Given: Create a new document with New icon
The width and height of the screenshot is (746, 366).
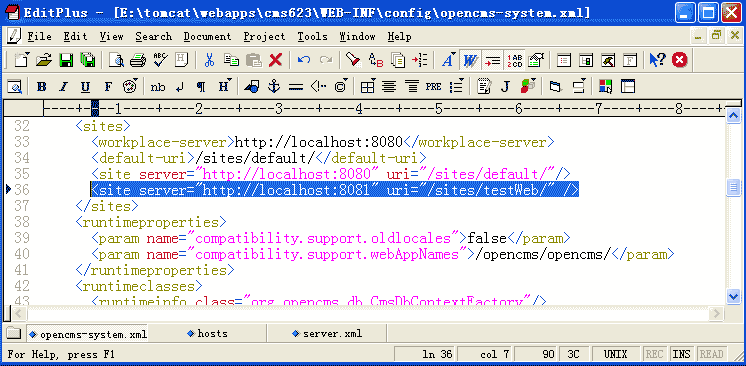Looking at the screenshot, I should pos(22,60).
